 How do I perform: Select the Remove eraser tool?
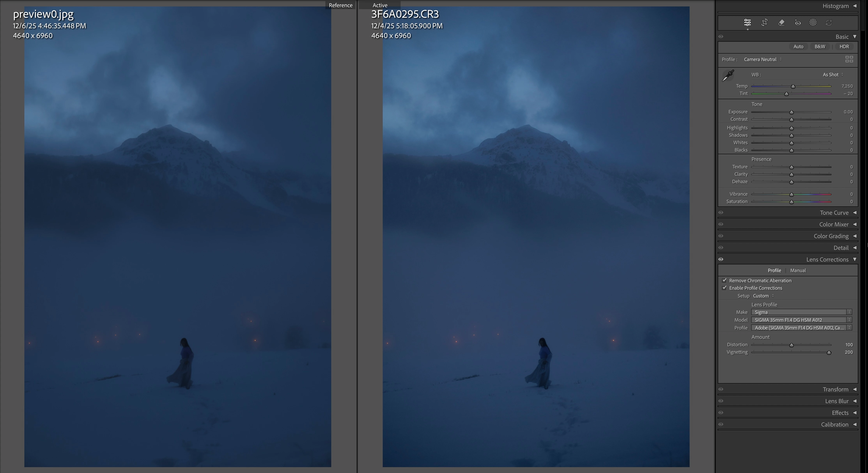[x=781, y=23]
